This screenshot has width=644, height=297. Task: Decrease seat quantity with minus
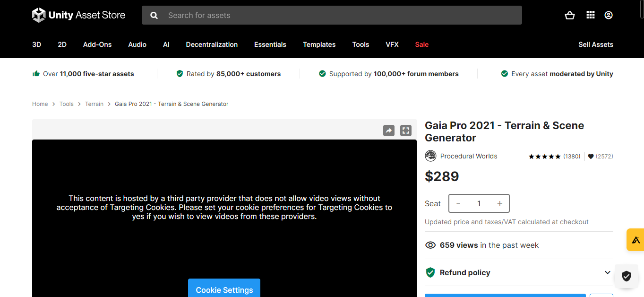458,203
